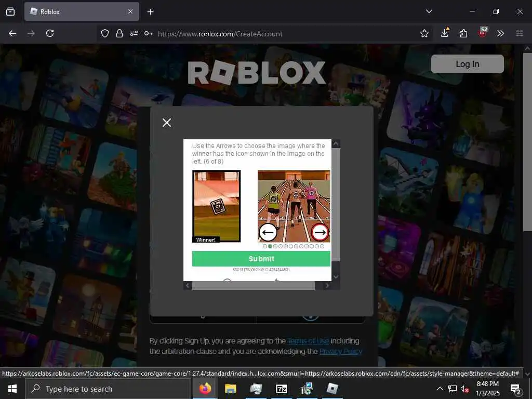Viewport: 532px width, 399px height.
Task: Open saved logins key icon
Action: [x=148, y=33]
